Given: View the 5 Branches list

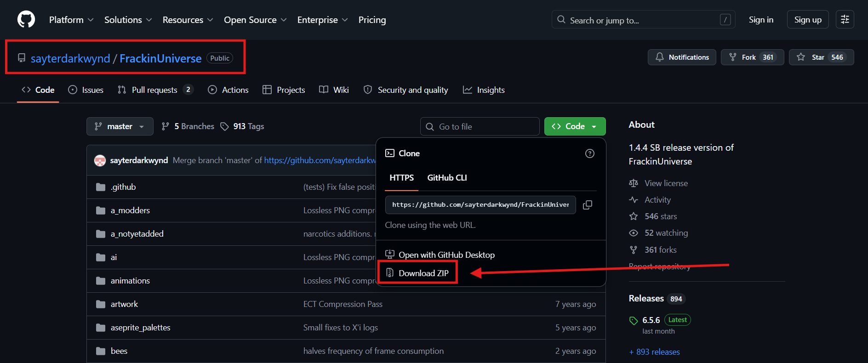Looking at the screenshot, I should pyautogui.click(x=188, y=126).
